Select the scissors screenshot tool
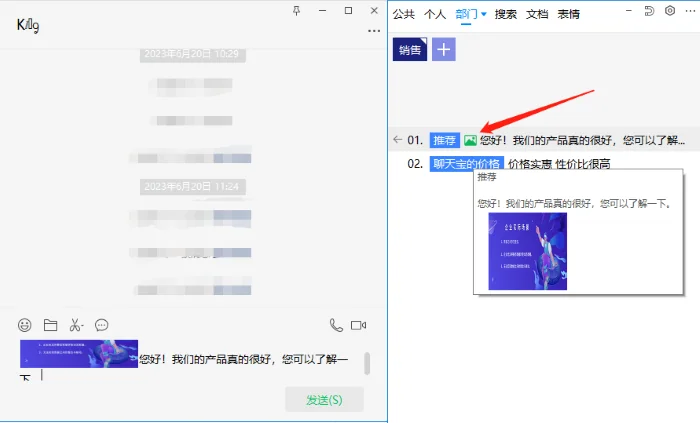700x423 pixels. 76,325
